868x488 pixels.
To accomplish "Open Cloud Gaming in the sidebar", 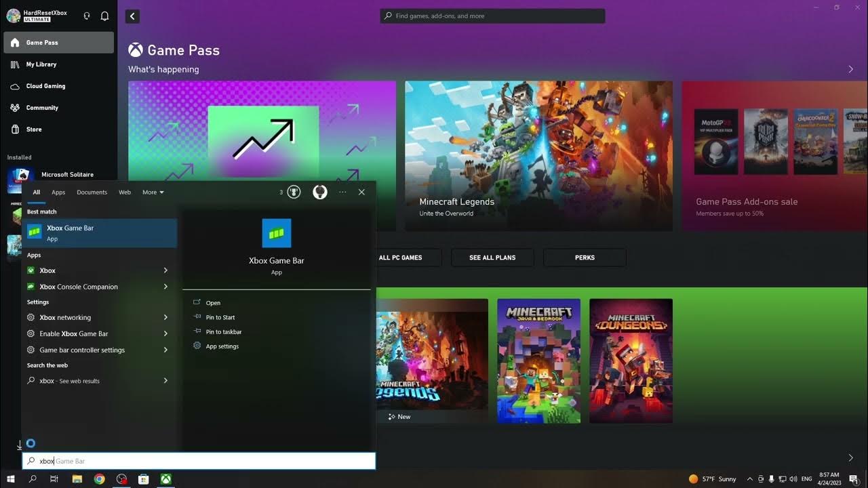I will pyautogui.click(x=58, y=86).
